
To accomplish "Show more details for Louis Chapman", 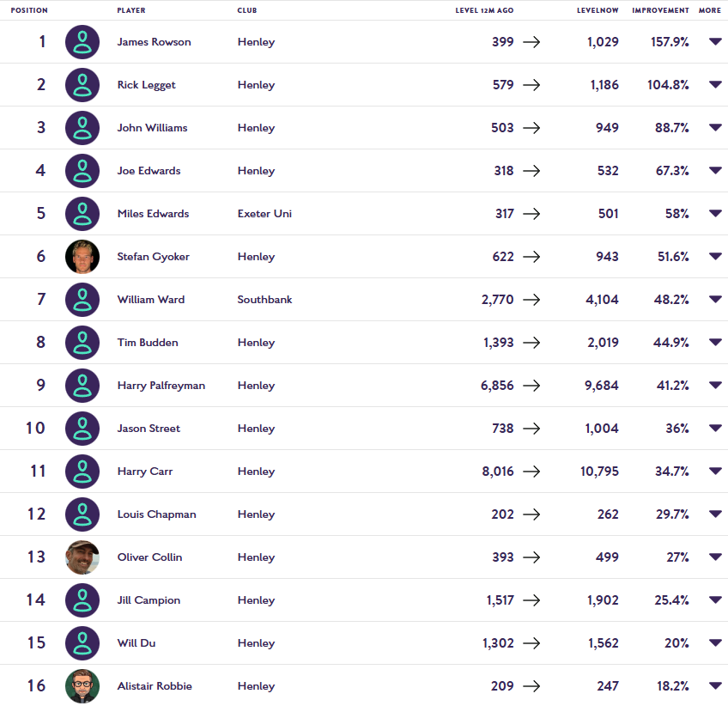I will coord(715,514).
